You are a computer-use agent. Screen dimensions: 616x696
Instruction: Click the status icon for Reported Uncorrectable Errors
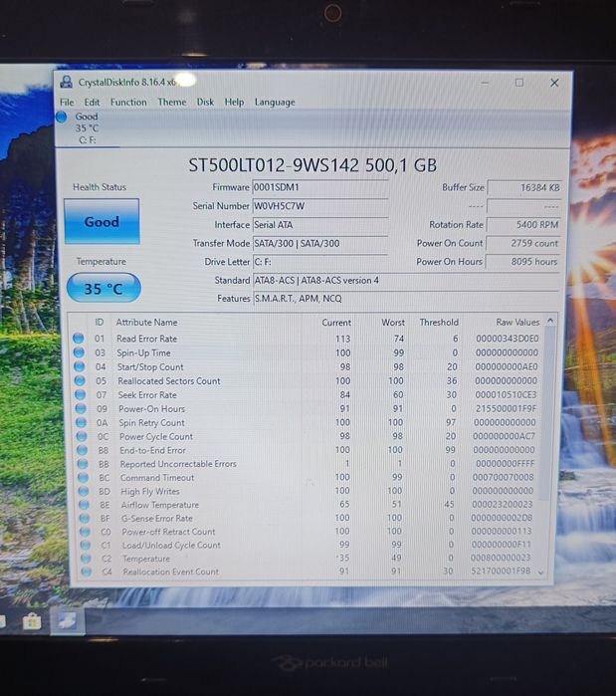83,464
